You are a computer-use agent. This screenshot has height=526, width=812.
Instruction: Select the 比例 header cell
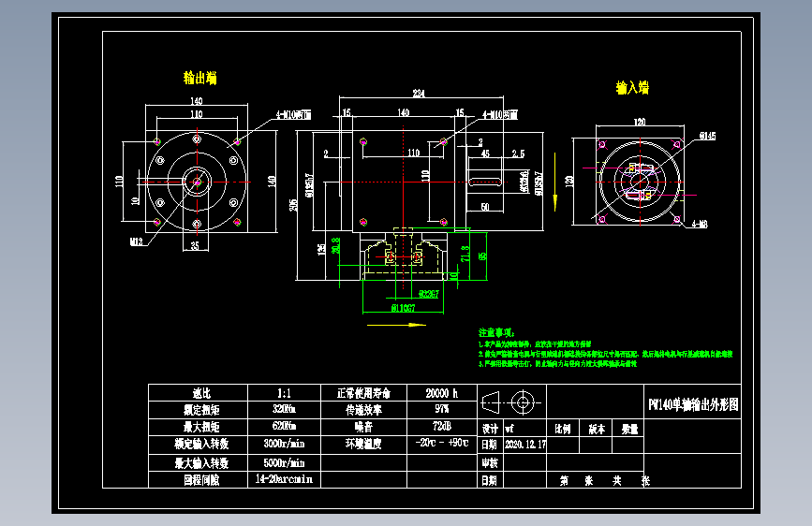563,429
